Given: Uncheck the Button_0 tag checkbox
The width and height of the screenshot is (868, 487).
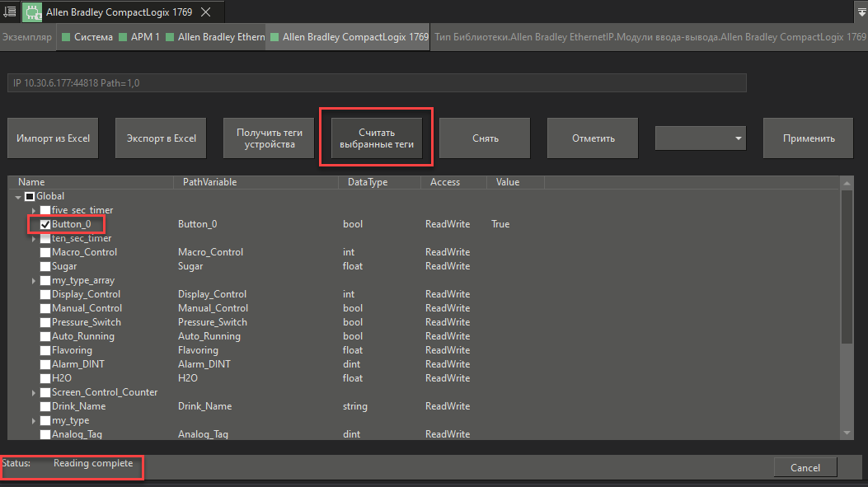Looking at the screenshot, I should tap(45, 224).
